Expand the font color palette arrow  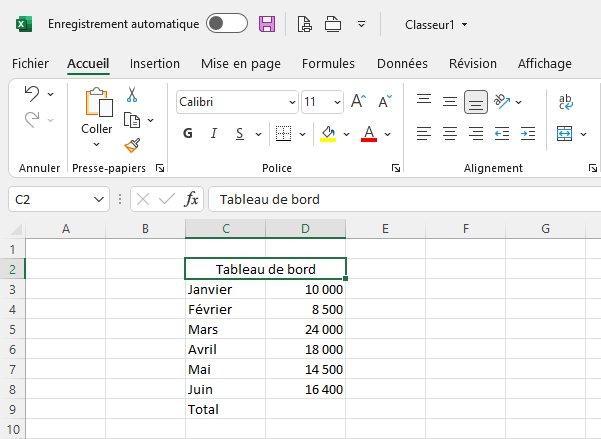(x=388, y=134)
